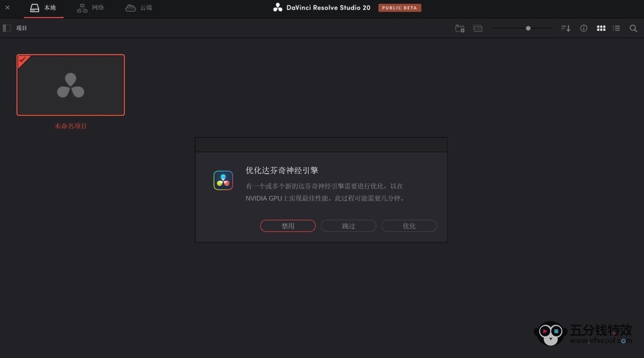Screen dimensions: 644x358
Task: Click the 优化达芬奇神经引擎 dialog title
Action: (282, 170)
